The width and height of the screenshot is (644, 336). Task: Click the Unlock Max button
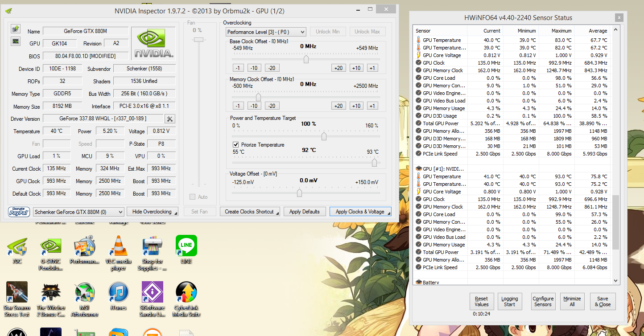367,32
